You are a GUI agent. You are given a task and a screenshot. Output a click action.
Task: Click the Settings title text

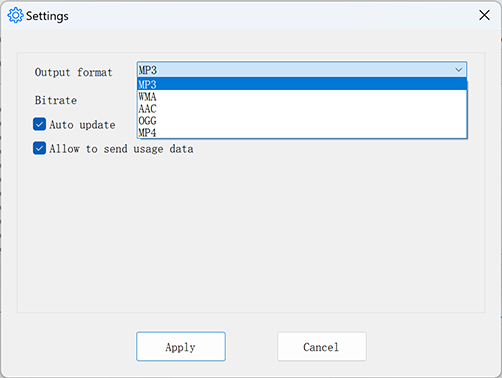[x=47, y=16]
